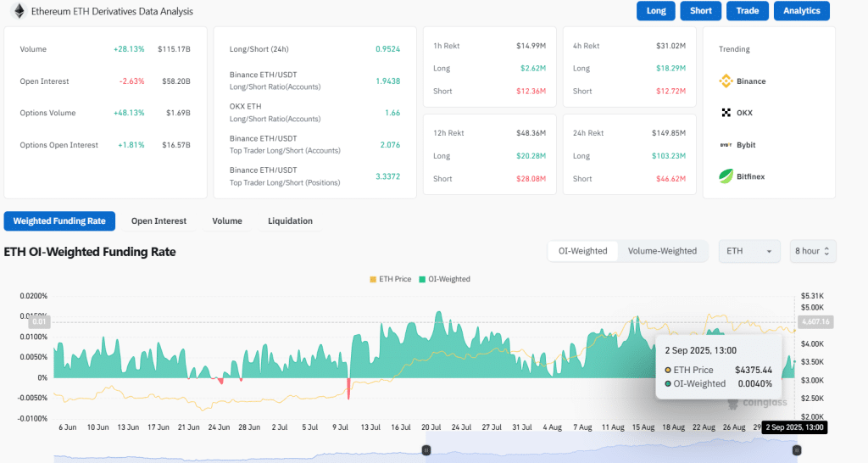Click the Binance exchange icon in Trending
The image size is (868, 463).
[x=726, y=81]
